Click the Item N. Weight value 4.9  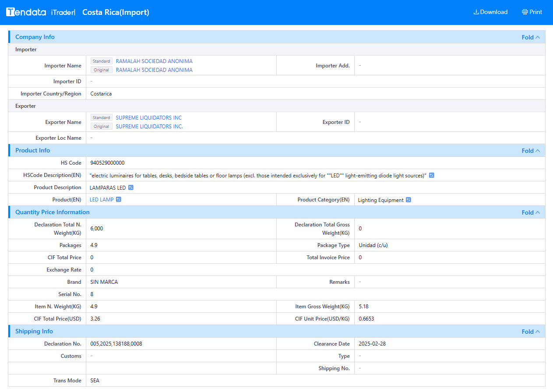click(94, 307)
